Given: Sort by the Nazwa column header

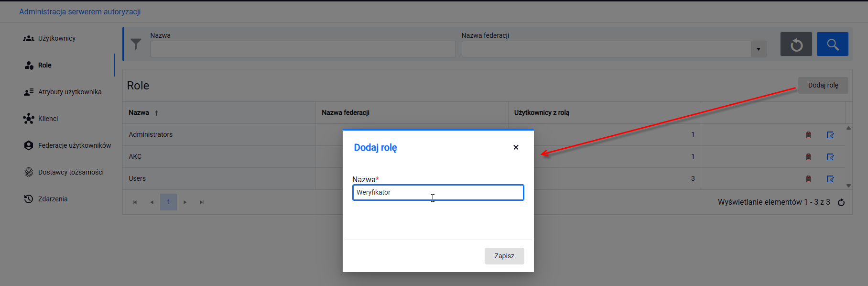Looking at the screenshot, I should 139,112.
